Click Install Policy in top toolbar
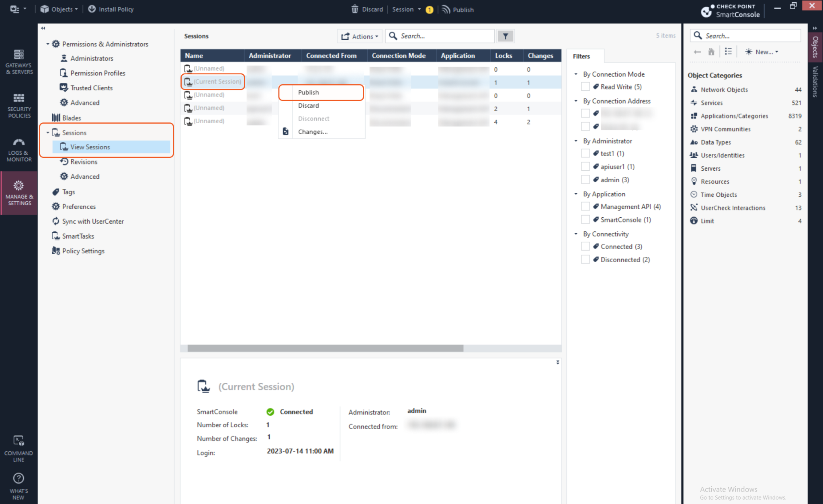This screenshot has height=504, width=823. click(111, 9)
